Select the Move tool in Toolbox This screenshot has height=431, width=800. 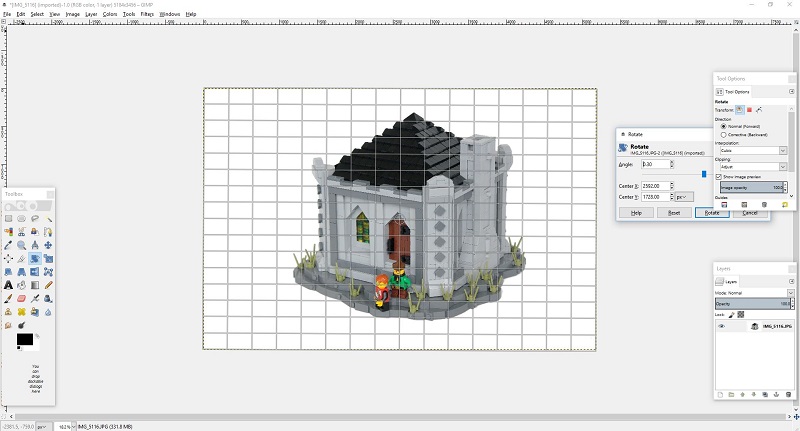pyautogui.click(x=48, y=245)
